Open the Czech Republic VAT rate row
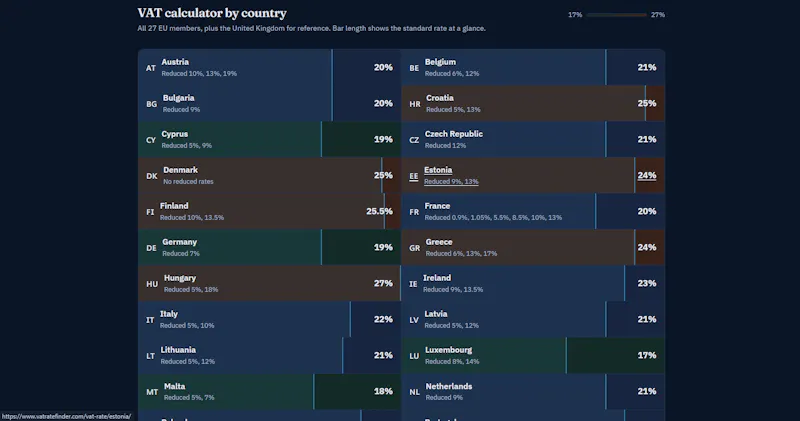The image size is (800, 421). click(x=533, y=139)
